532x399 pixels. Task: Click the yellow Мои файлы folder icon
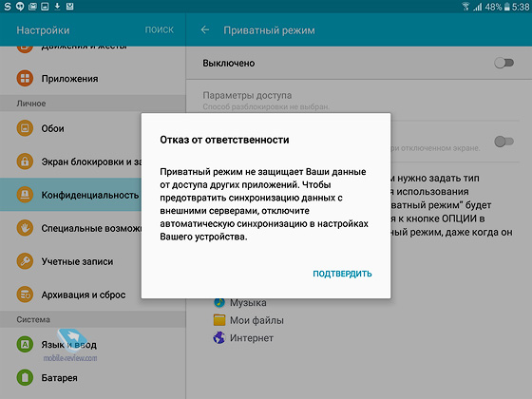tap(219, 320)
